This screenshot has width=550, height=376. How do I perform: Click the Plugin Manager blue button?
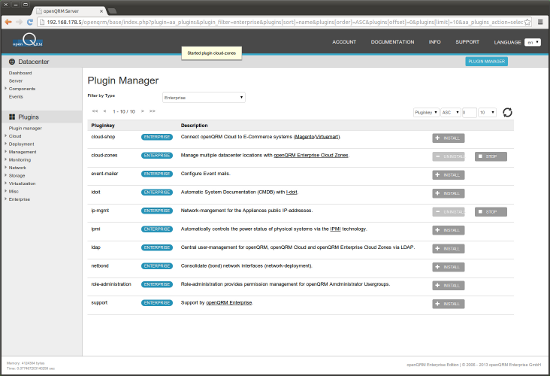pos(487,61)
